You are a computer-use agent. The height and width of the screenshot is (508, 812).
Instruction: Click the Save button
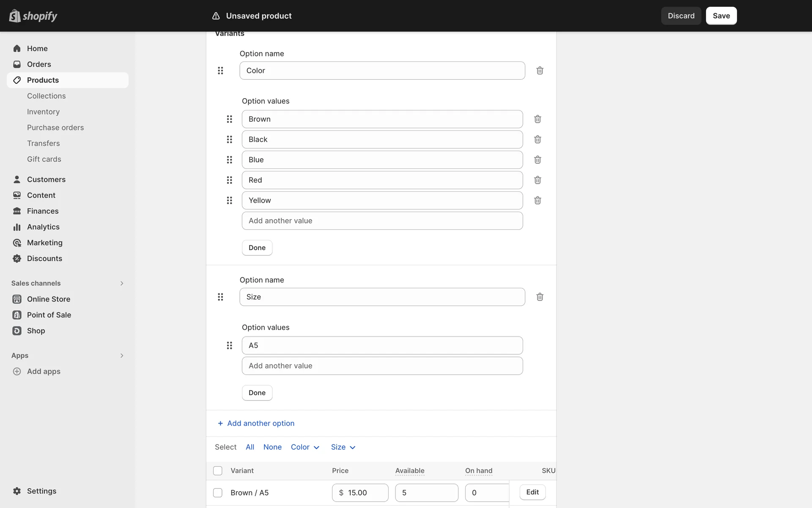point(721,16)
